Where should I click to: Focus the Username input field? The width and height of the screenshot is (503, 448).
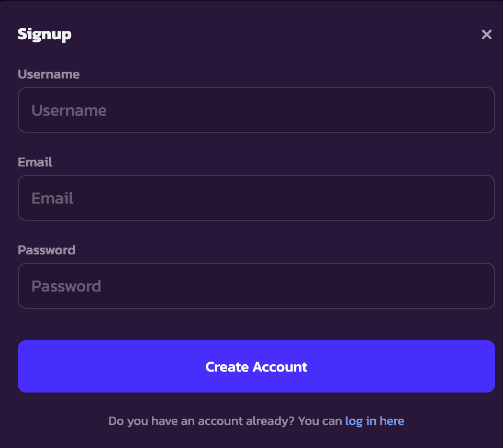(x=256, y=110)
